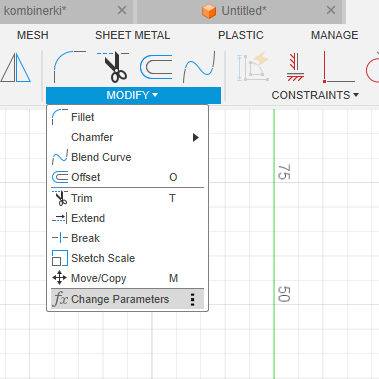Select the Trim scissors icon in toolbar
The width and height of the screenshot is (379, 379).
point(113,67)
